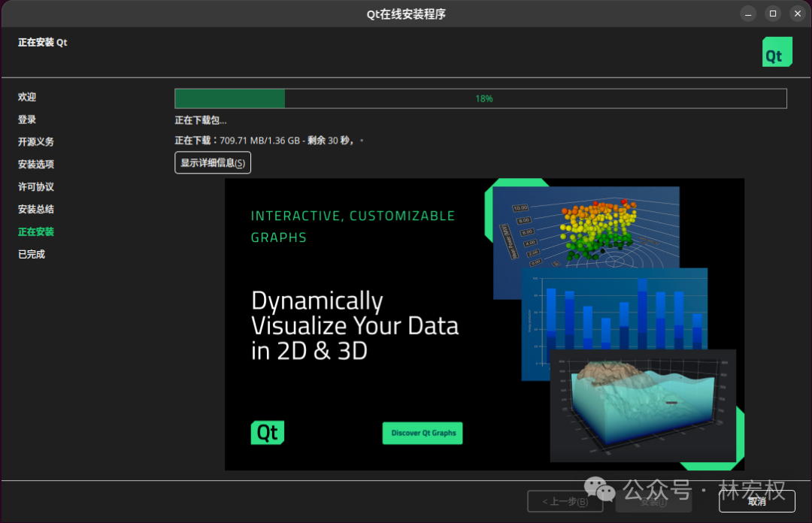The image size is (812, 523).
Task: Click the blue bar chart thumbnail
Action: [x=614, y=309]
